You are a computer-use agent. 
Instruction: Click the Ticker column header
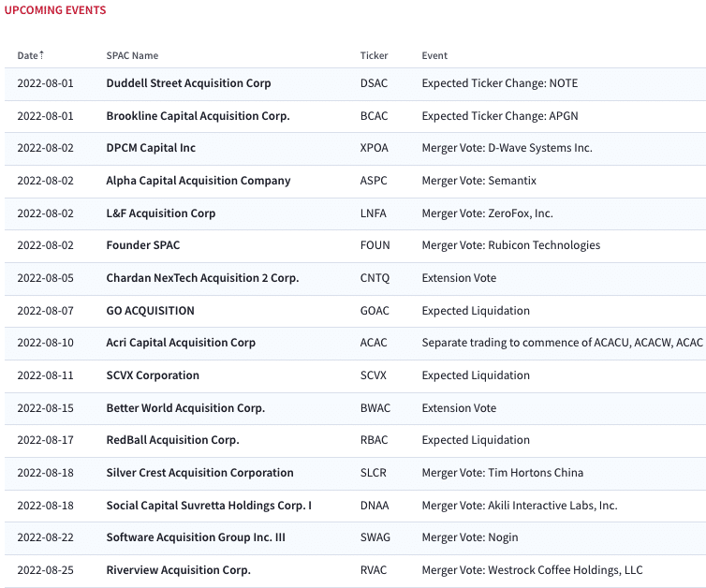click(374, 55)
